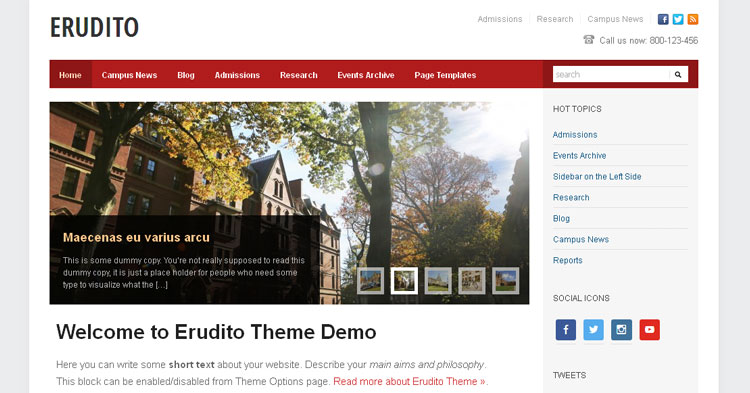Select third slider thumbnail
The width and height of the screenshot is (750, 393).
[438, 281]
